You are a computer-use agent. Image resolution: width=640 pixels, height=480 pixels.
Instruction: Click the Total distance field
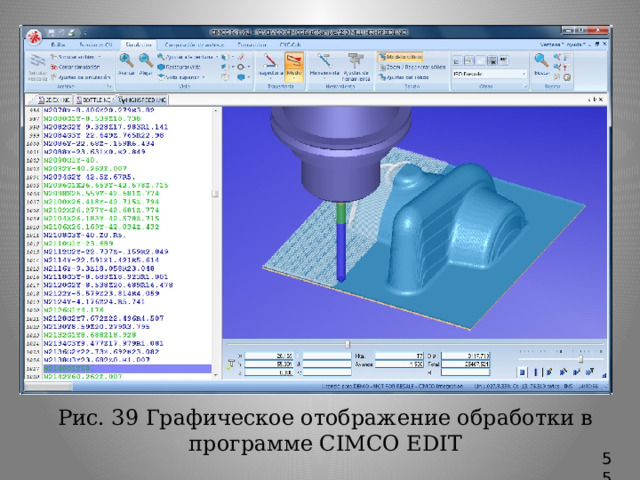coord(465,364)
